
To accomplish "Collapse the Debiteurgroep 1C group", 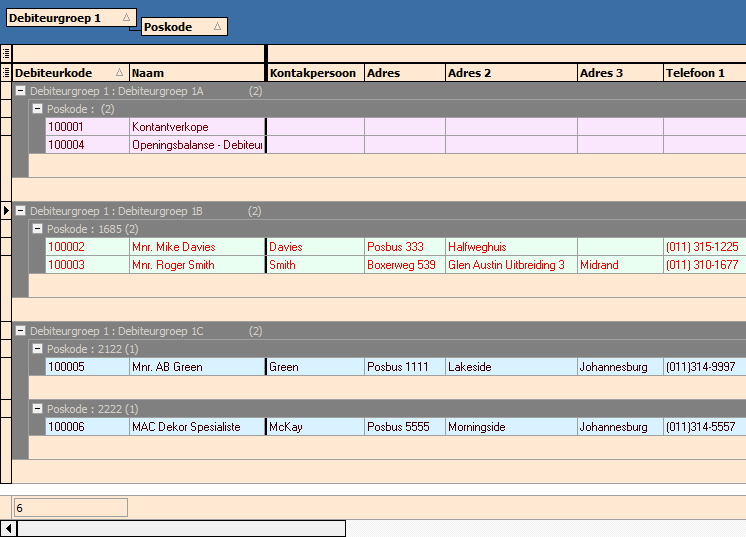I will pyautogui.click(x=20, y=331).
